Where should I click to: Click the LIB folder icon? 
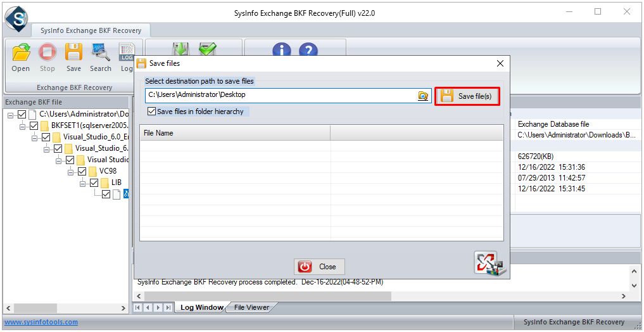tap(104, 182)
